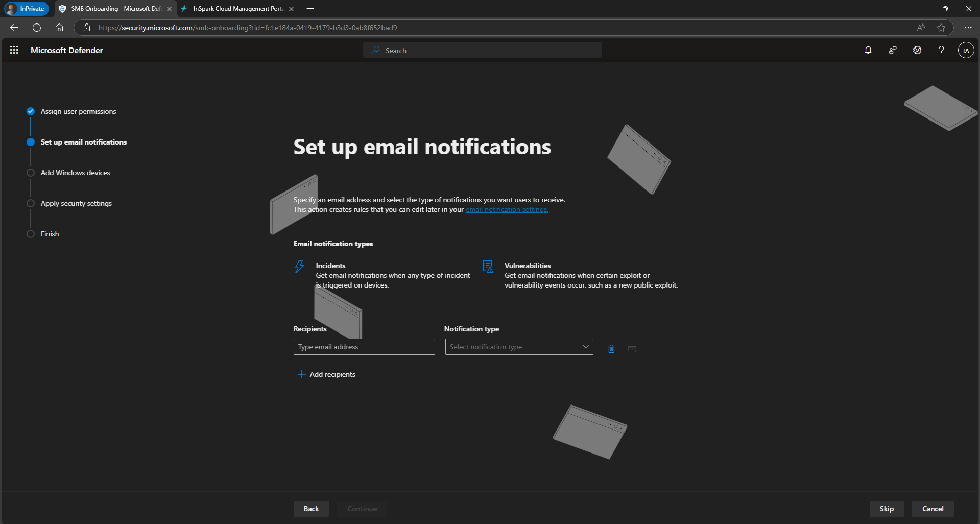Click the Continue button
Screen dimensions: 980x524
362,509
